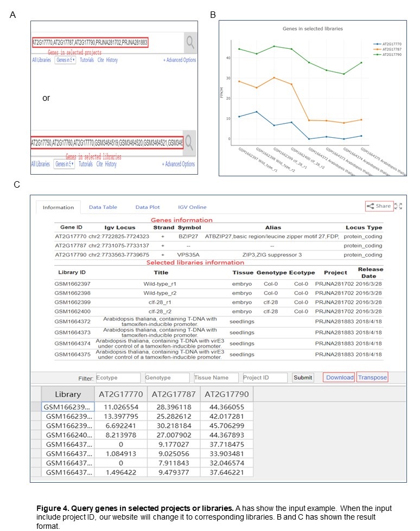Screen dimensions: 420x531
Task: Click the Share button with the share icon
Action: (379, 206)
